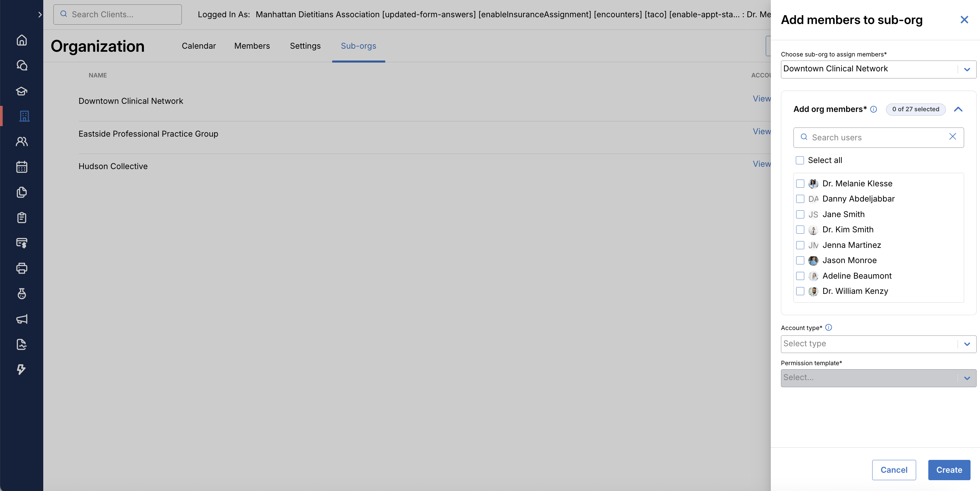Click the Create button
This screenshot has height=491, width=980.
point(949,470)
